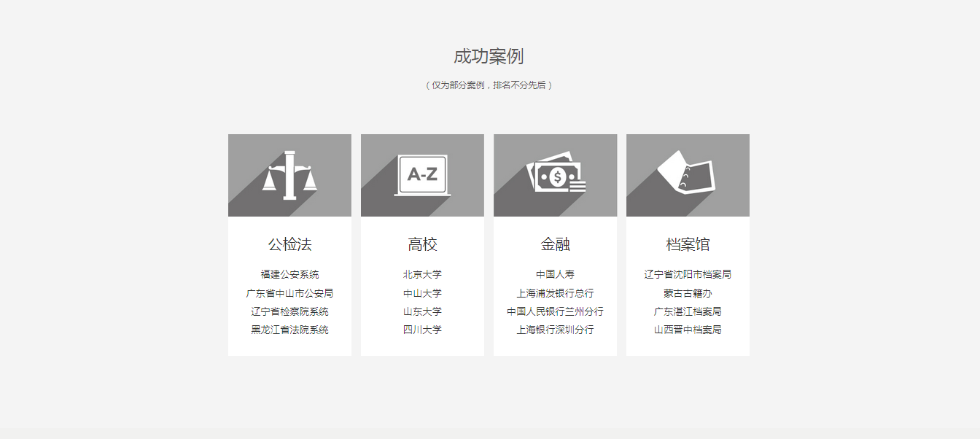Click the archive binder icon

pyautogui.click(x=687, y=172)
